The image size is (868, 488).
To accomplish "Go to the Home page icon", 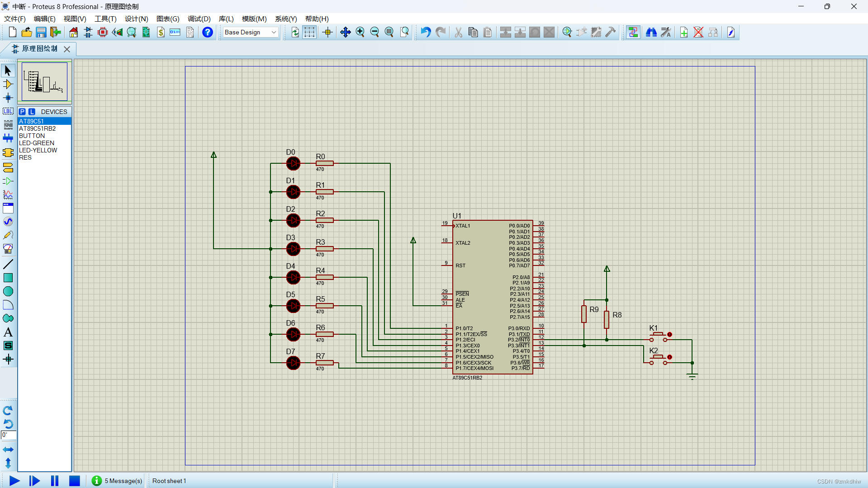I will tap(73, 32).
